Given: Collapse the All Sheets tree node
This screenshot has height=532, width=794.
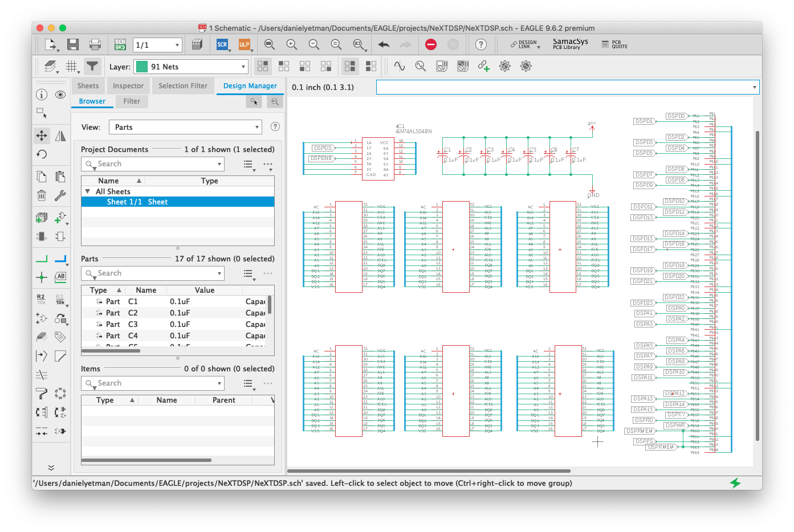Looking at the screenshot, I should click(87, 192).
